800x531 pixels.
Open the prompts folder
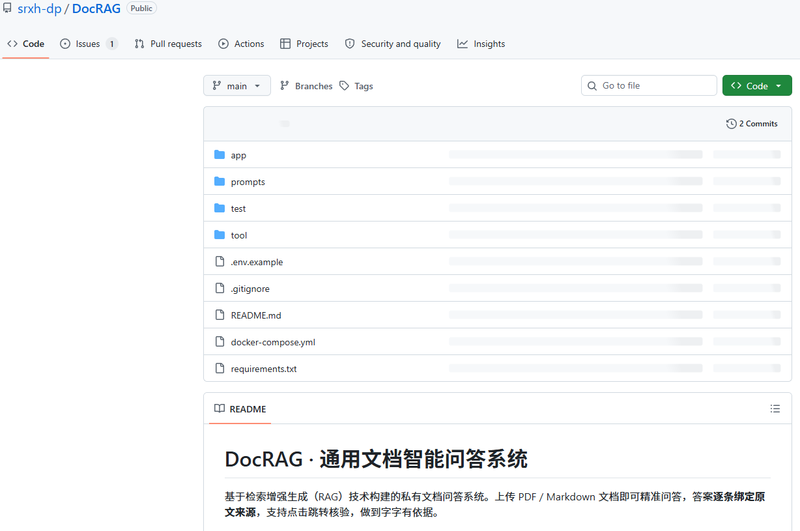(247, 182)
